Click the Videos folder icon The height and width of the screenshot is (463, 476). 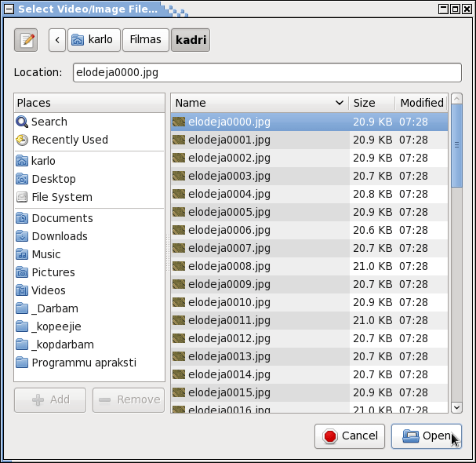(22, 290)
